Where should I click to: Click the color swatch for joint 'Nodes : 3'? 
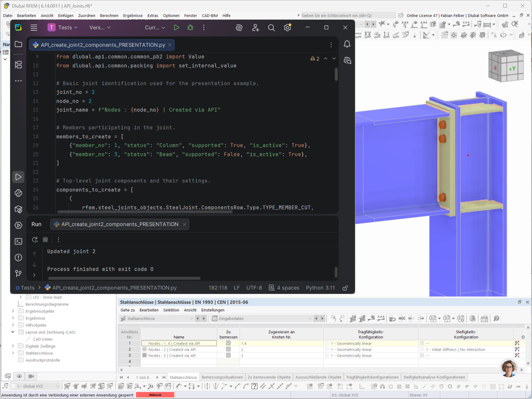144,355
